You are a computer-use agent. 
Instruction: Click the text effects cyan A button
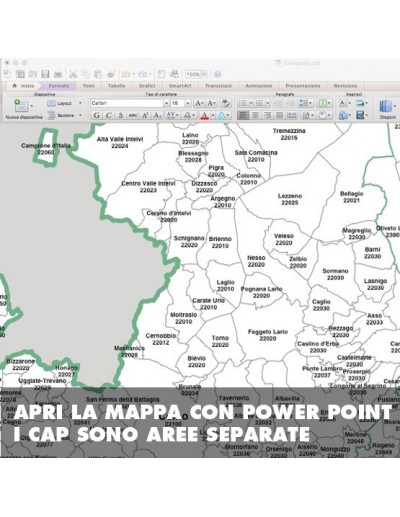point(222,115)
